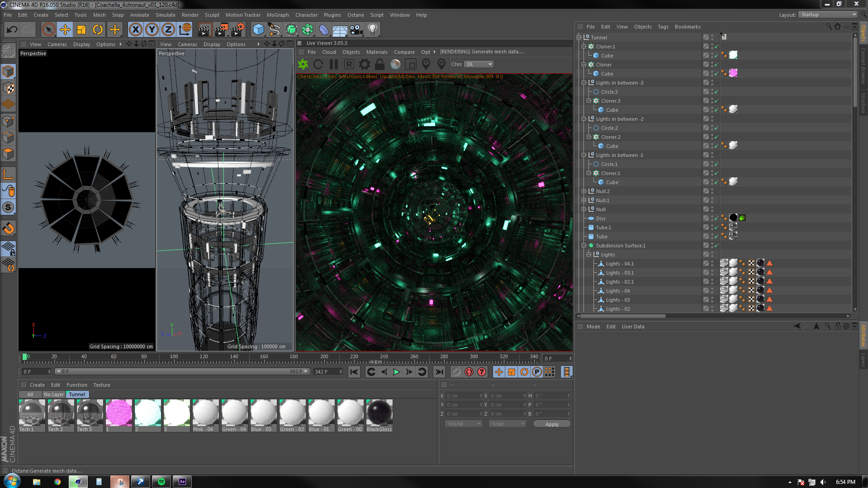Toggle the enable checkmark for Cloner.1
868x488 pixels.
click(716, 47)
